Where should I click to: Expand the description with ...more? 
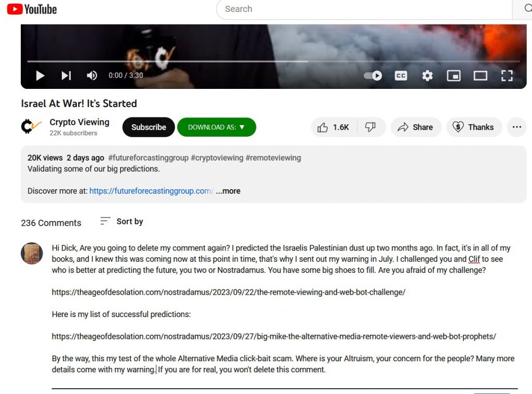click(228, 191)
